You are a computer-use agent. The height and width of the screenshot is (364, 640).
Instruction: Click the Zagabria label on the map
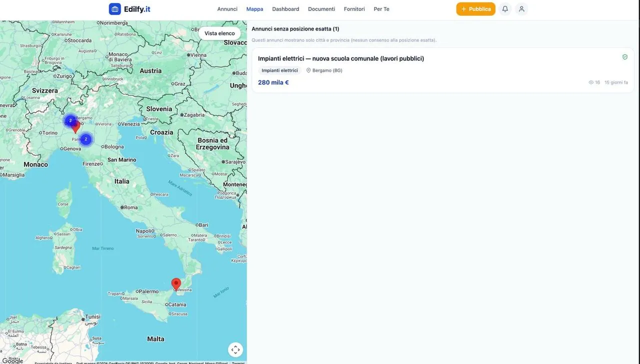click(194, 115)
